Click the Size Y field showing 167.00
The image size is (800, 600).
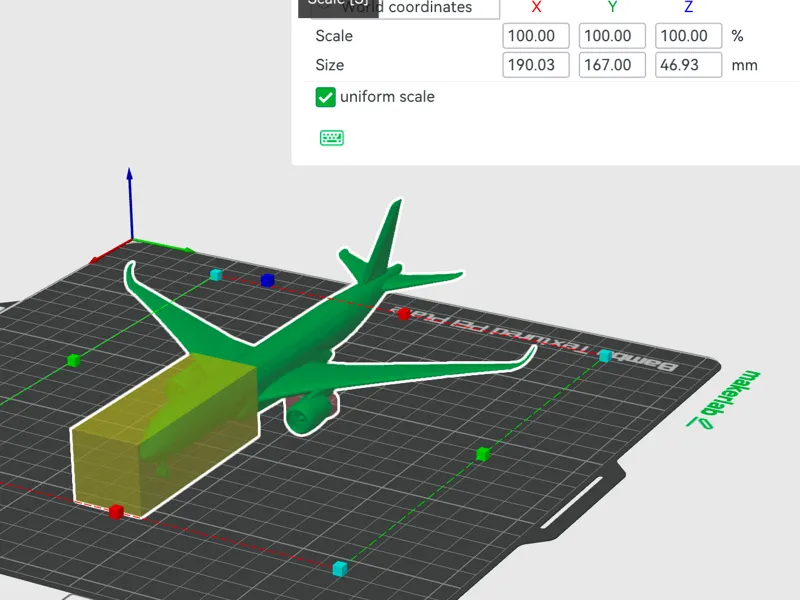pos(612,65)
